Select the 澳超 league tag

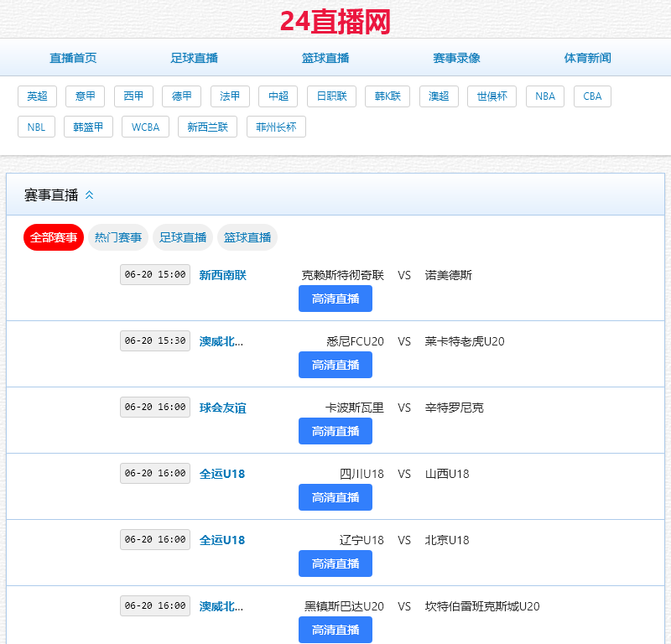439,96
